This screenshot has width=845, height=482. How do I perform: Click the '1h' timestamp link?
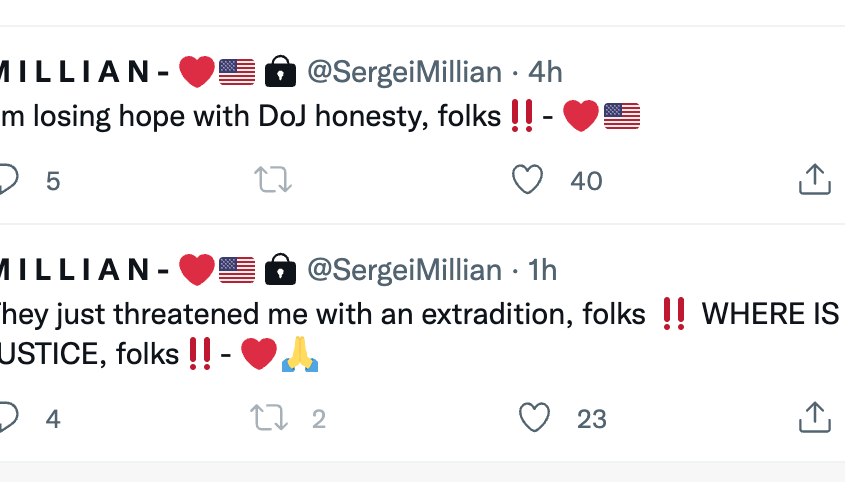543,270
